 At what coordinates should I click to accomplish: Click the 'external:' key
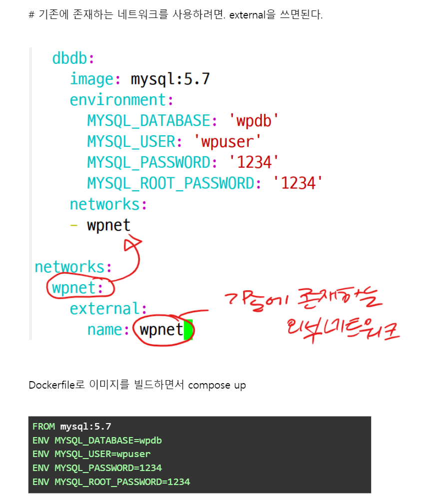(108, 309)
